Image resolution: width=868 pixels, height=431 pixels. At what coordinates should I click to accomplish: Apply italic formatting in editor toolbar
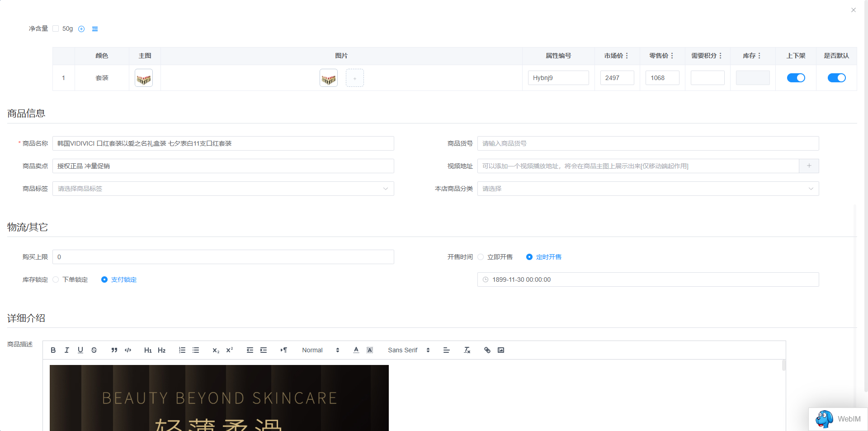(67, 350)
